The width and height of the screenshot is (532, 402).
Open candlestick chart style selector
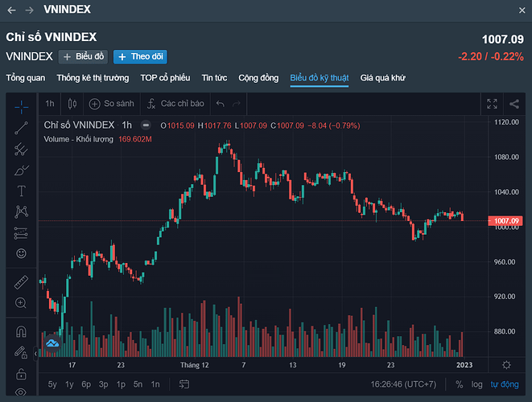pyautogui.click(x=72, y=104)
